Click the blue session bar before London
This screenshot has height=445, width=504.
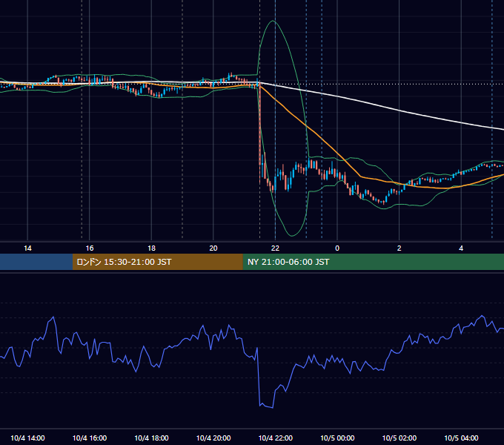coord(36,262)
